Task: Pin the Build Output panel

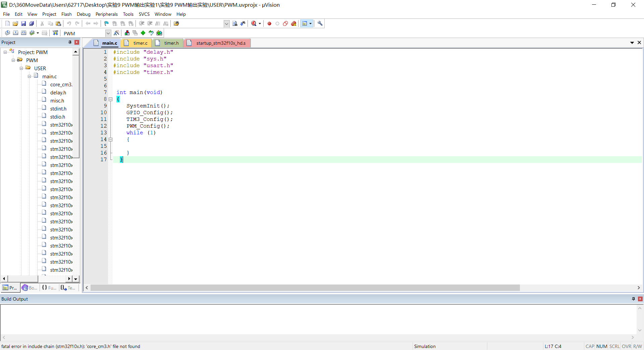Action: pos(633,299)
